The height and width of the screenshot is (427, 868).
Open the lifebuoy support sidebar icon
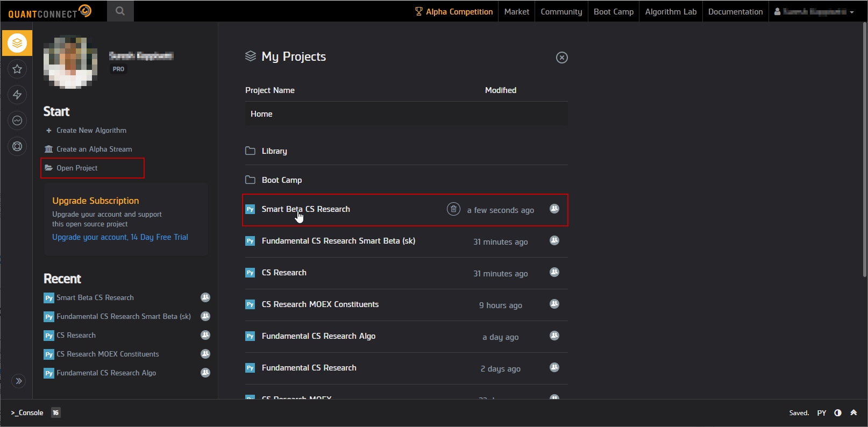[17, 146]
